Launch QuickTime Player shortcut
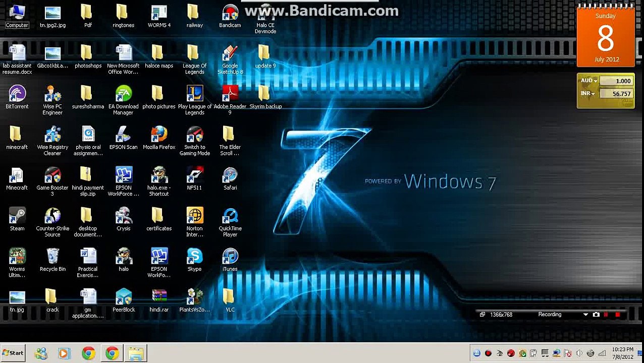644x363 pixels. pos(230,222)
